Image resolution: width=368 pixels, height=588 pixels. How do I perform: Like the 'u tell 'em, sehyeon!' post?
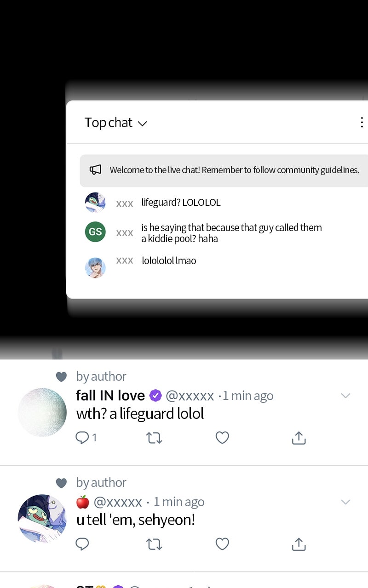tap(222, 544)
